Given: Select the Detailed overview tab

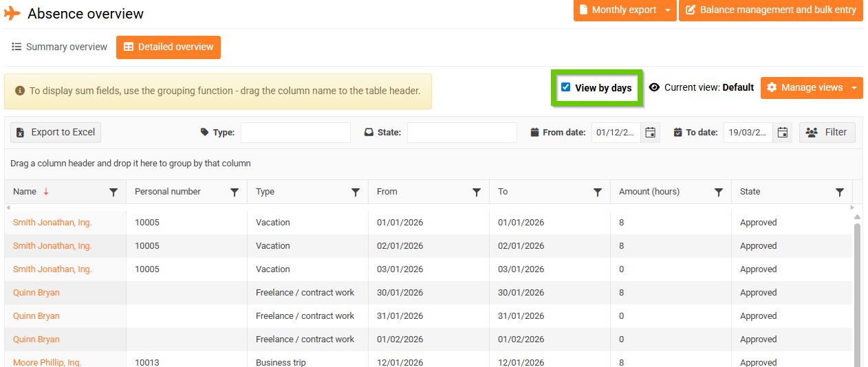Looking at the screenshot, I should [x=169, y=47].
